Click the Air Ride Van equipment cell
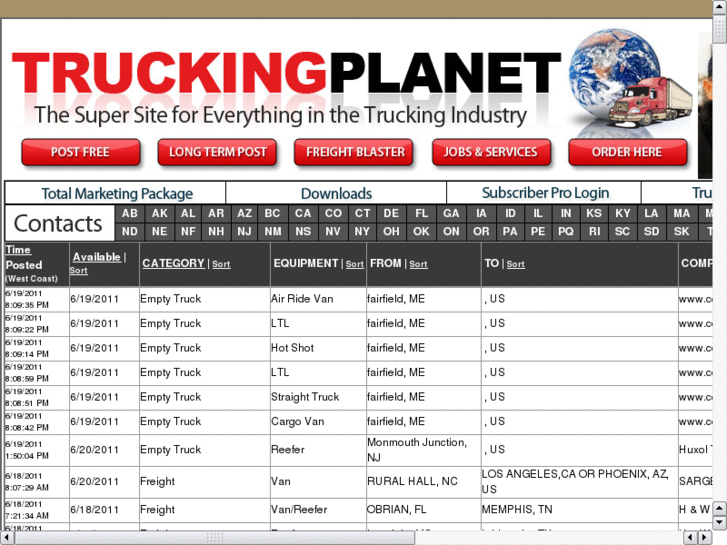Screen dimensions: 727x545 [x=318, y=299]
